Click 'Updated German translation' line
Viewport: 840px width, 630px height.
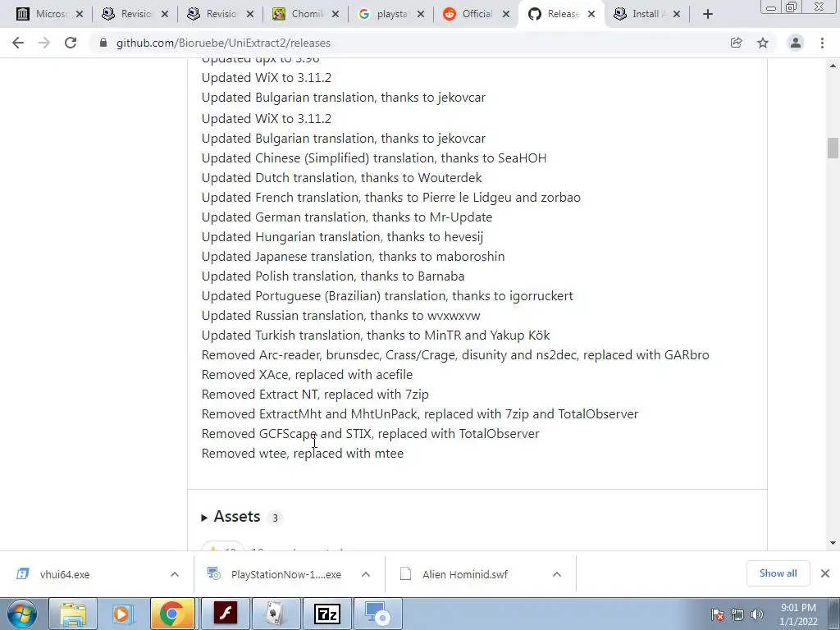click(x=347, y=217)
